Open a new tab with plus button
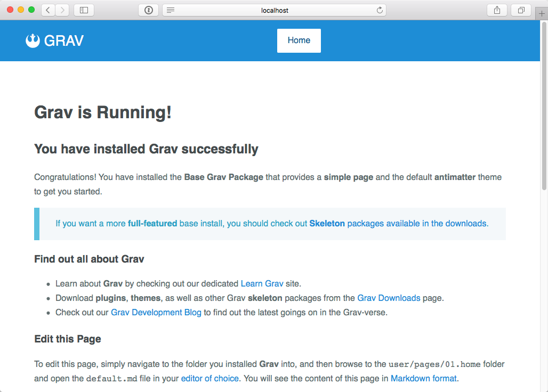This screenshot has height=392, width=548. click(x=542, y=14)
